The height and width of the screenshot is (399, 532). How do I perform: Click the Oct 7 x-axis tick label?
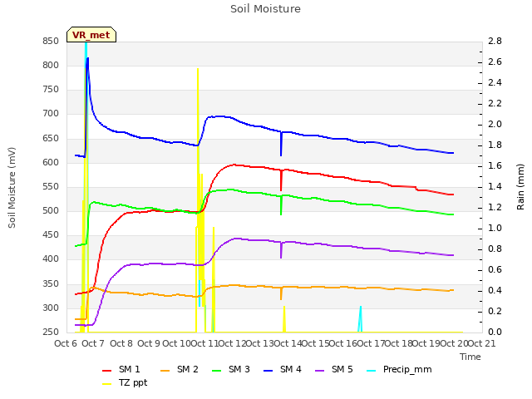[93, 343]
